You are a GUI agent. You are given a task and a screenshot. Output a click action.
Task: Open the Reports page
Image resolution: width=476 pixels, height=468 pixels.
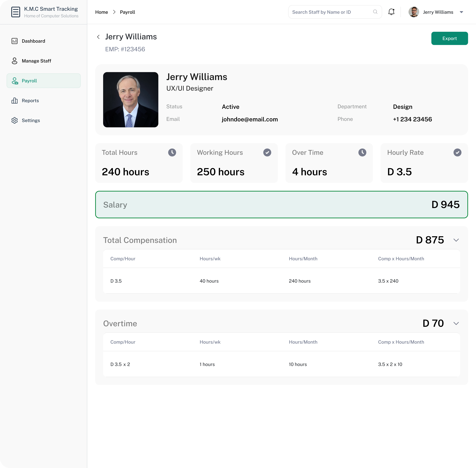tap(30, 101)
